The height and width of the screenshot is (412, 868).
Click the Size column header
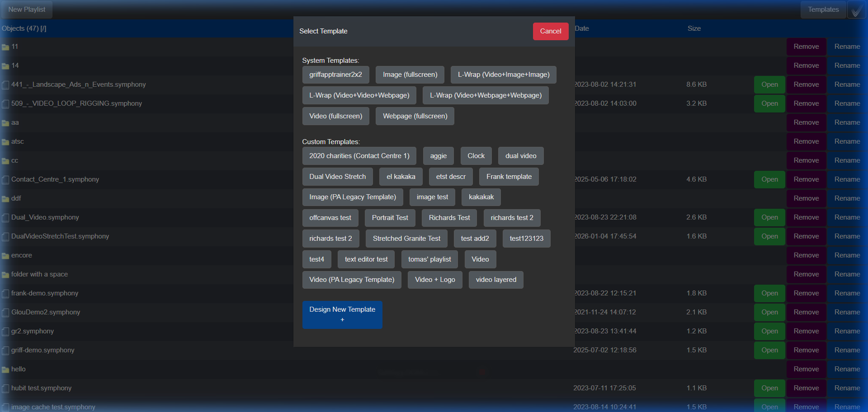pyautogui.click(x=694, y=28)
